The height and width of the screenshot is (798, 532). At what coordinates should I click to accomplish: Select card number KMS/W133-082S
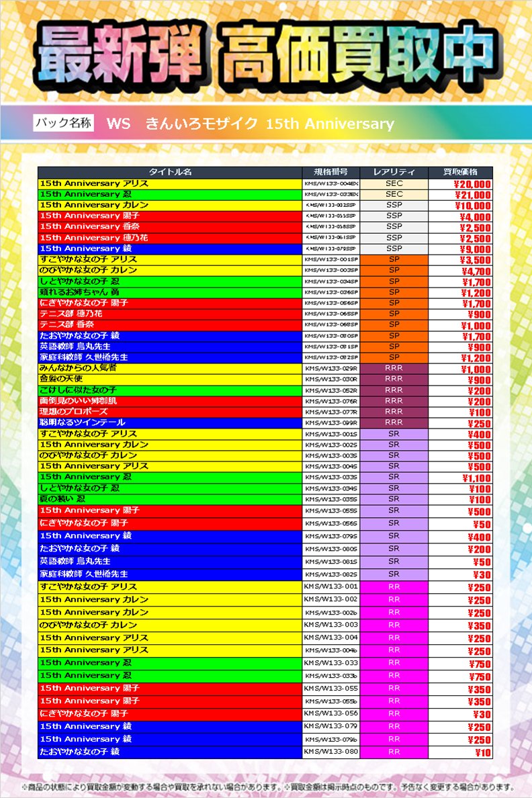click(331, 574)
